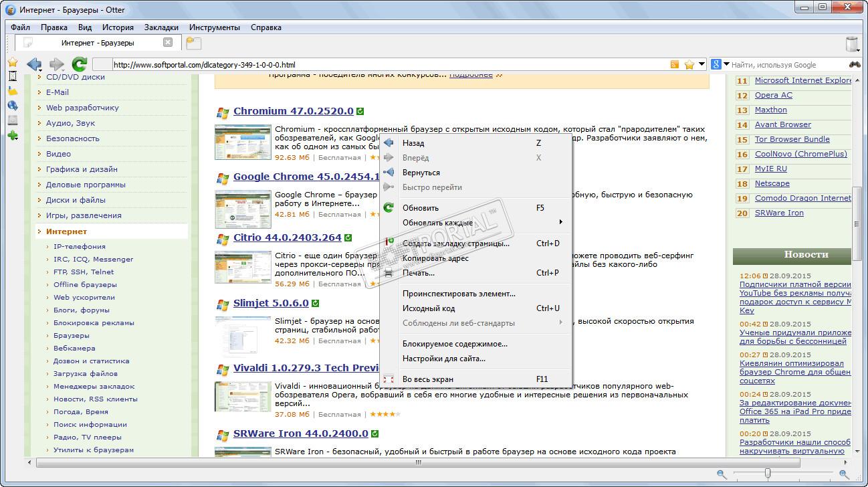
Task: Select "Обновить" from the context menu
Action: 475,208
